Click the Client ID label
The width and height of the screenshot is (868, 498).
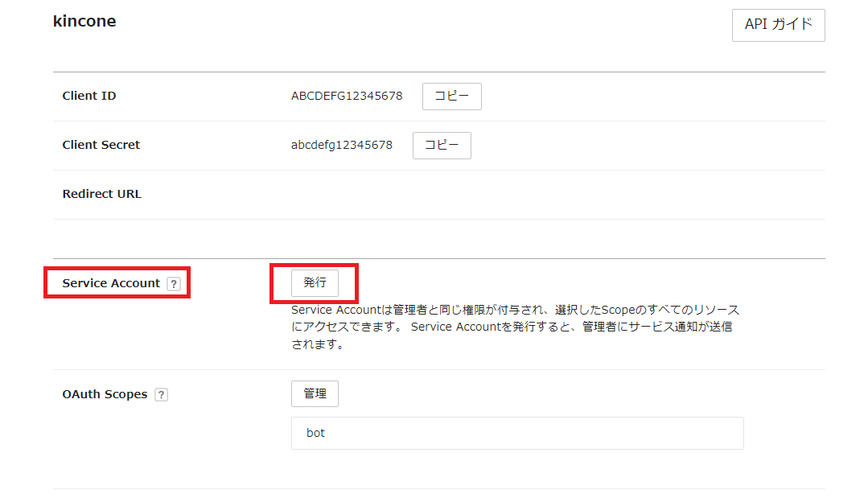point(89,96)
